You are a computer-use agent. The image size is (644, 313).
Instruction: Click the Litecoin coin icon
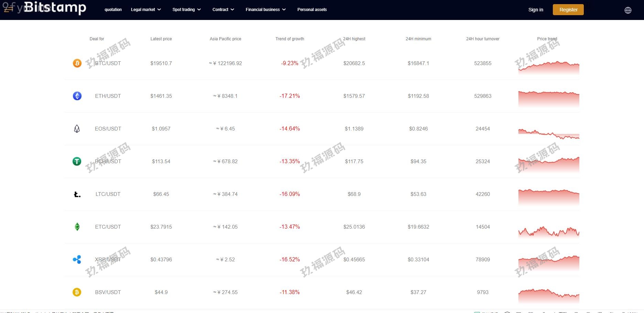coord(77,194)
